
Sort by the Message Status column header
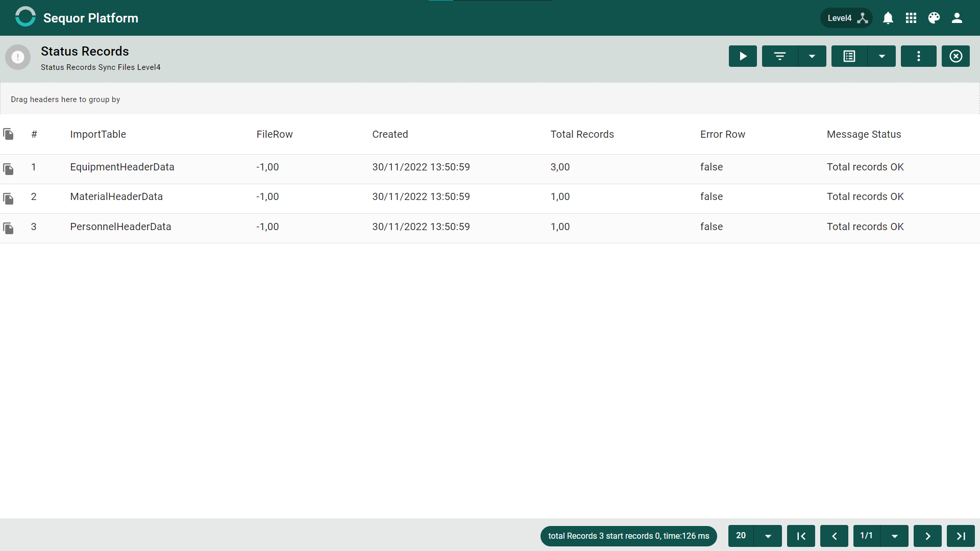pos(864,134)
